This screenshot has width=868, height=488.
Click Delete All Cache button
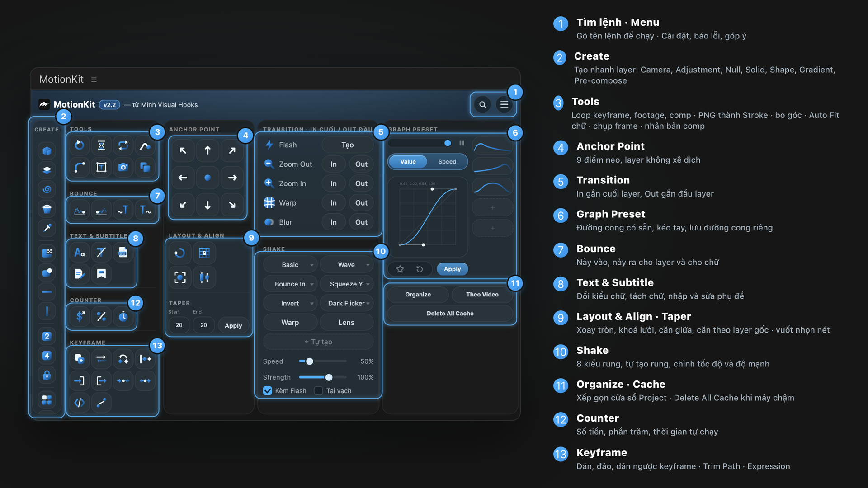450,314
